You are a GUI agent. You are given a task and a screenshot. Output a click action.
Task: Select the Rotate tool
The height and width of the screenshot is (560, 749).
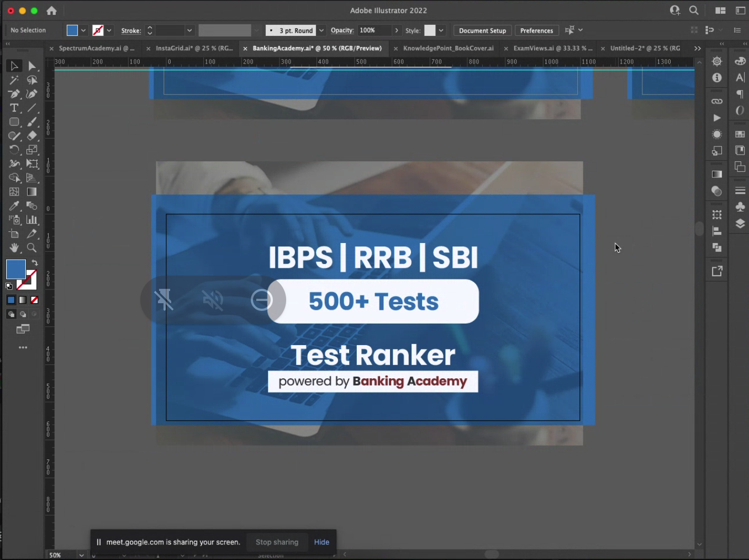[14, 150]
